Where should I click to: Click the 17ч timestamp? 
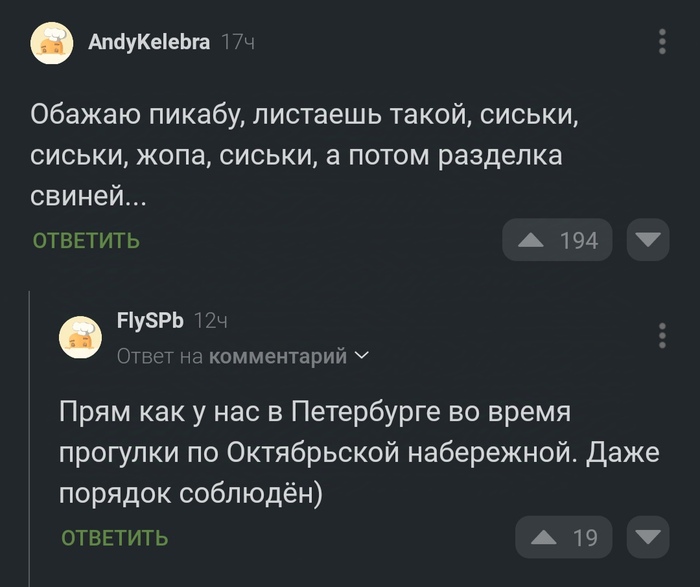[237, 42]
